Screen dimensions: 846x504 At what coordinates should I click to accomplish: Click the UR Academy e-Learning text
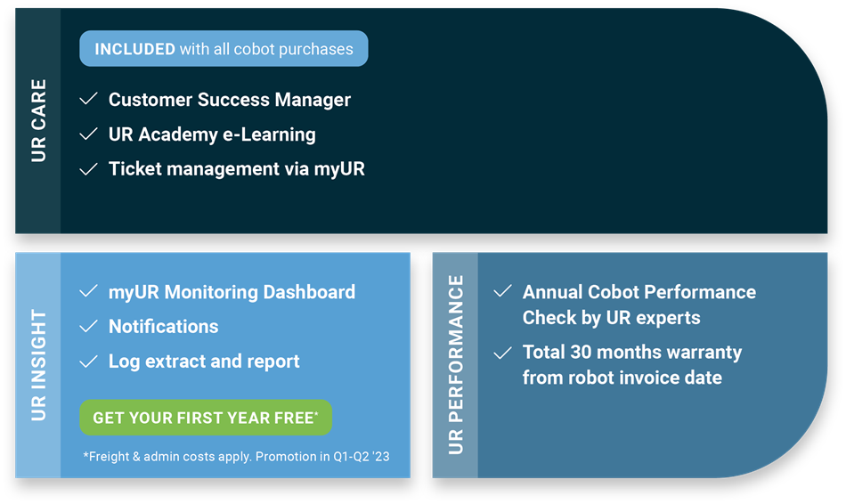coord(212,134)
